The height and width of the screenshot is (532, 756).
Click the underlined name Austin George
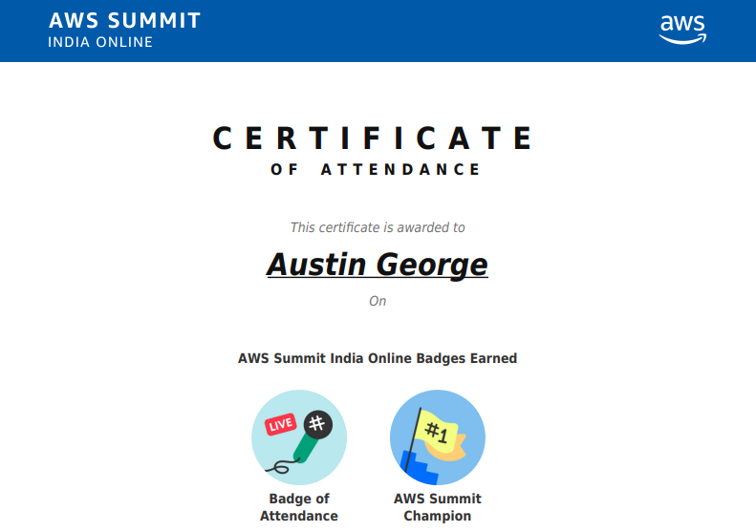tap(377, 264)
